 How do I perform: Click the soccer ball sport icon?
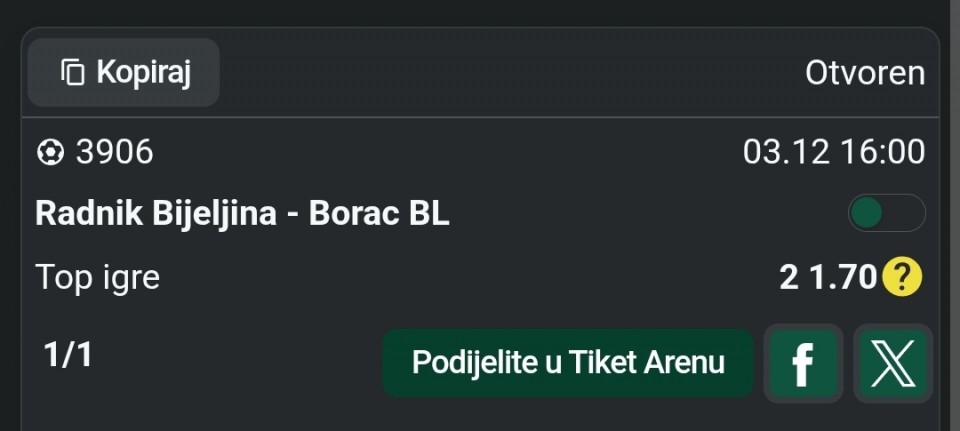[49, 152]
